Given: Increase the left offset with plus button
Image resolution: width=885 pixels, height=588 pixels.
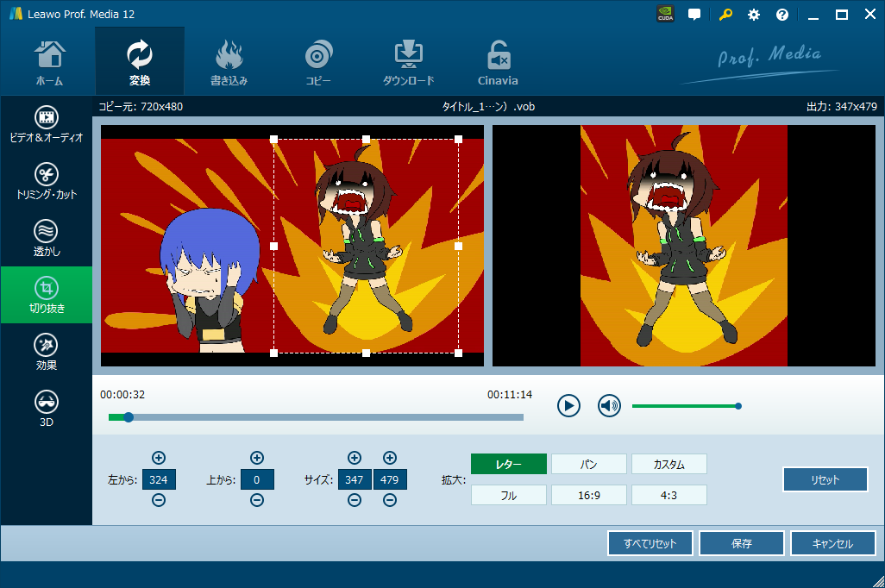Looking at the screenshot, I should [159, 458].
